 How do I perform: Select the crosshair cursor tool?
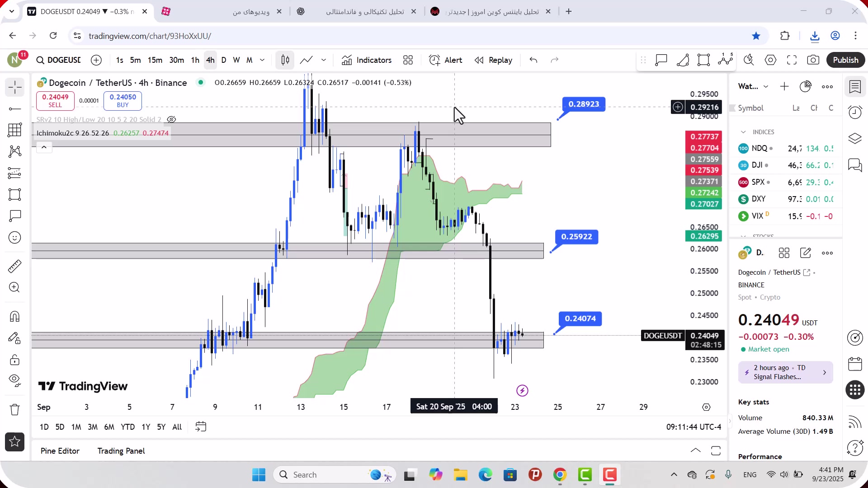coord(15,87)
